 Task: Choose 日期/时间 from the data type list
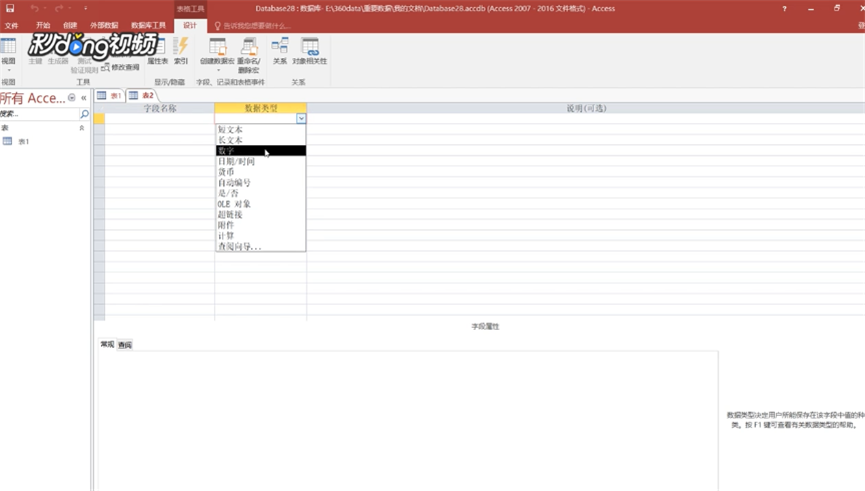coord(260,162)
